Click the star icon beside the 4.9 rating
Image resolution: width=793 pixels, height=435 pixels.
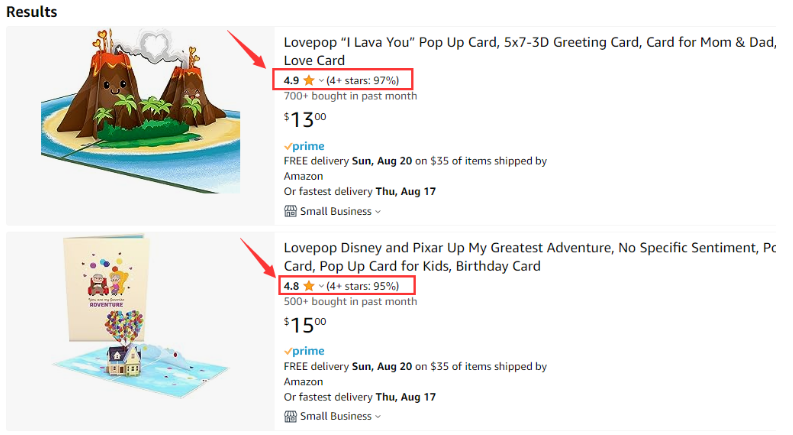(x=309, y=80)
